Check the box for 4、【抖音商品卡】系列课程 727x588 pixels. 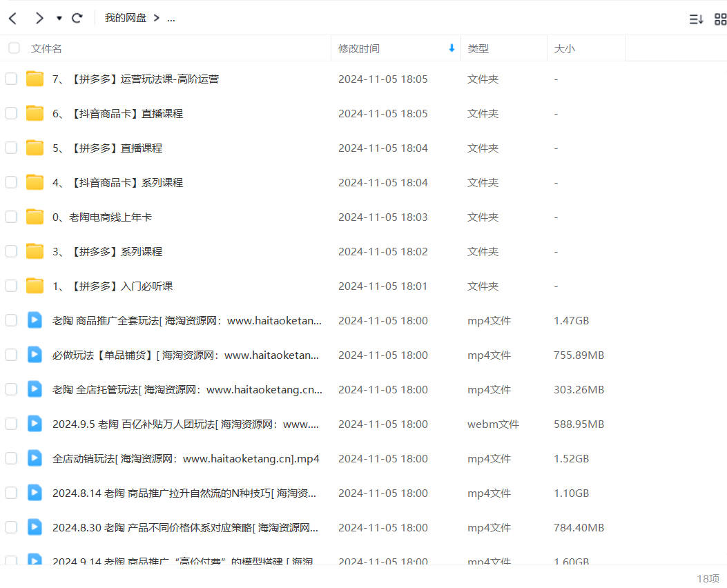click(11, 182)
